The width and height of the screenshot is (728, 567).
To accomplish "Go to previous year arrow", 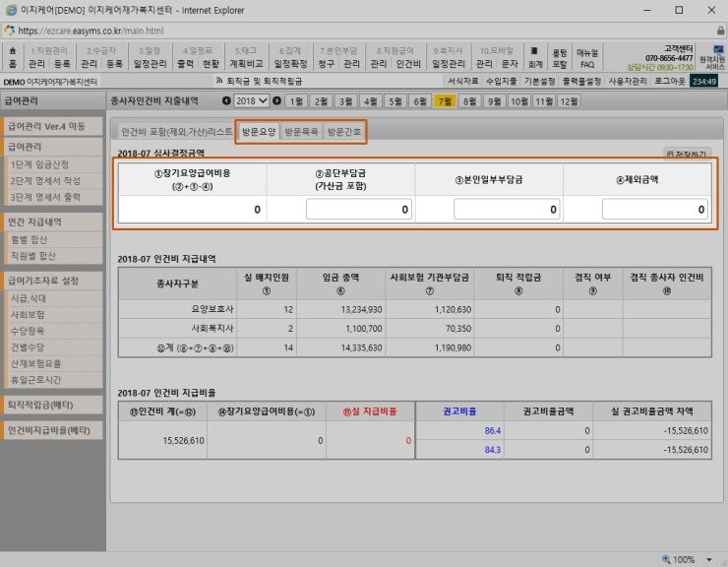I will click(x=226, y=100).
